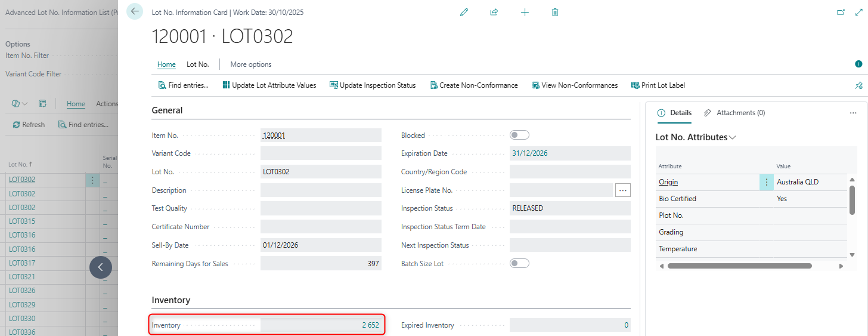Click the plus icon to add new
The width and height of the screenshot is (868, 336).
coord(525,12)
